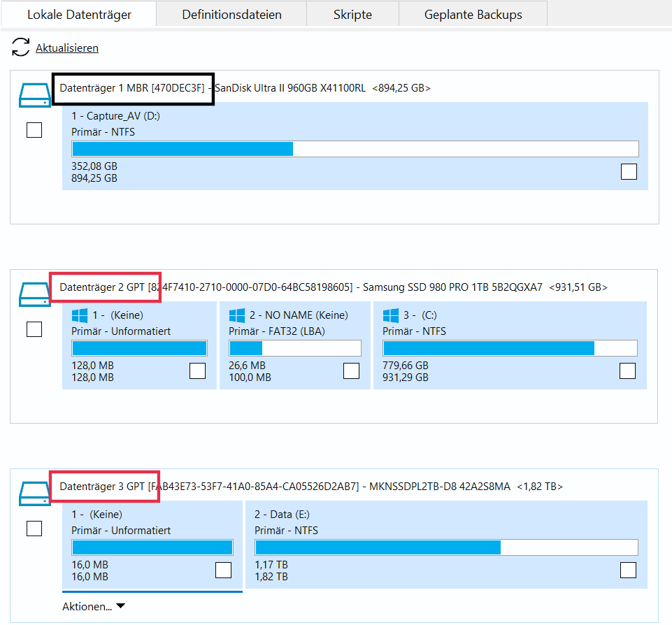The height and width of the screenshot is (625, 672).
Task: Switch to the Definitionsdateien tab
Action: tap(231, 14)
